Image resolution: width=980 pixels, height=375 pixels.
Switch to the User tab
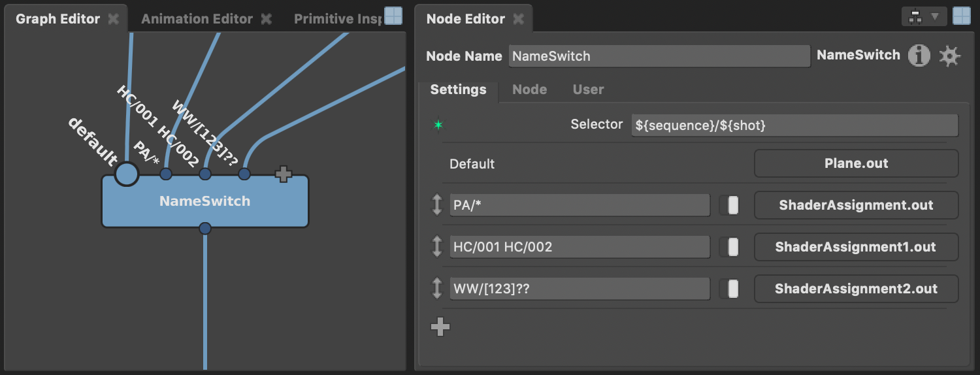[588, 90]
